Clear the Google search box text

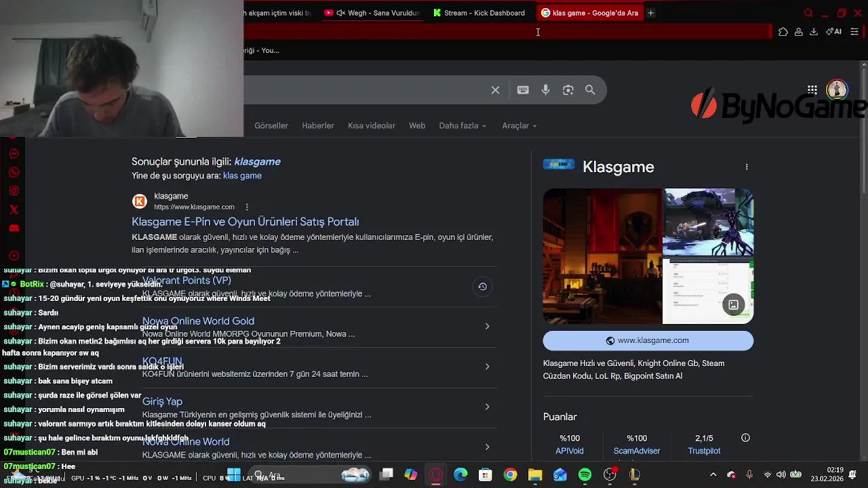pos(495,90)
